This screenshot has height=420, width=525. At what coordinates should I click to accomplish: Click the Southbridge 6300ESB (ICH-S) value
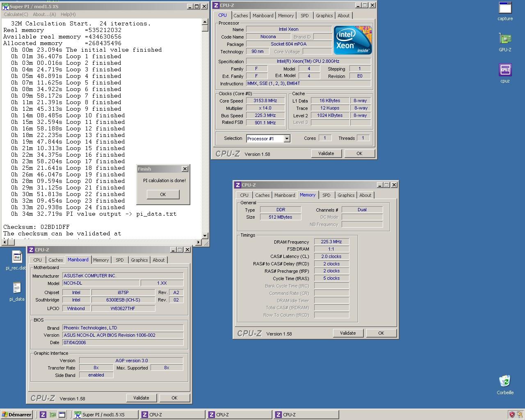pos(123,300)
